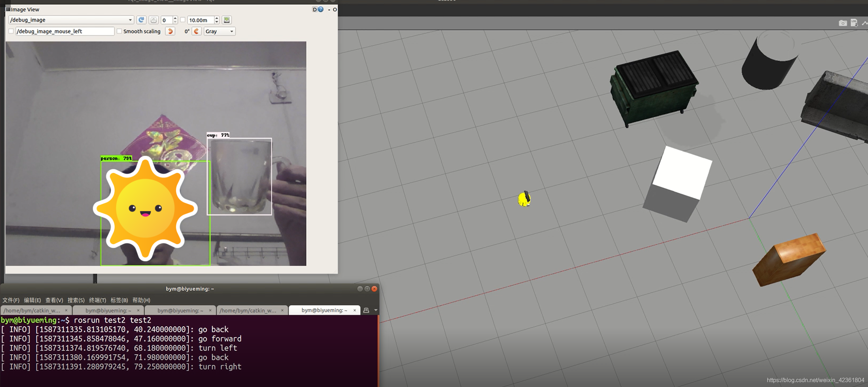This screenshot has width=868, height=387.
Task: Switch to the second bym@biyueming terminal tab
Action: (108, 310)
